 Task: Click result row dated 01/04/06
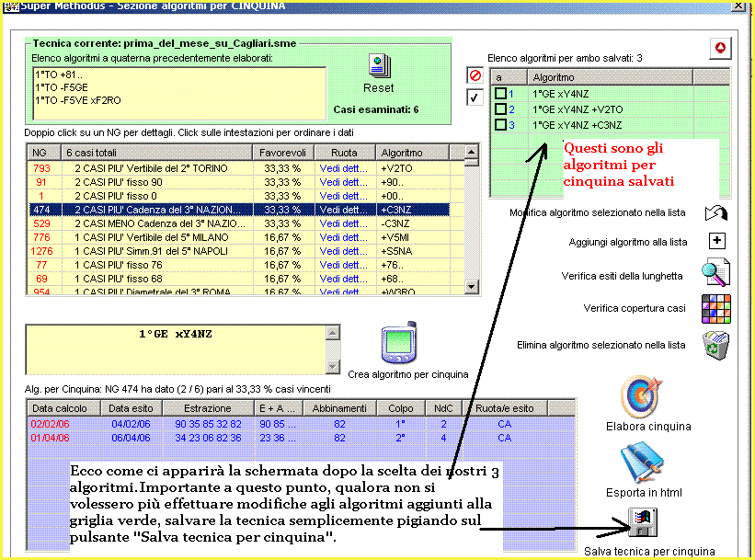click(301, 439)
